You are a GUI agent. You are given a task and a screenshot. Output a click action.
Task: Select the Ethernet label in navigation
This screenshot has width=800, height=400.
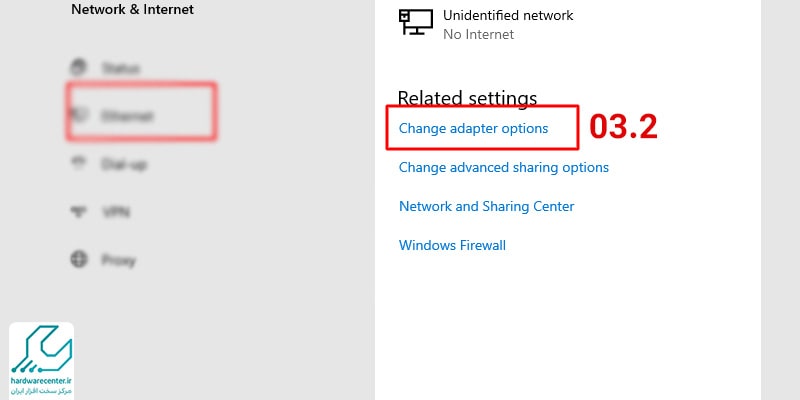127,116
